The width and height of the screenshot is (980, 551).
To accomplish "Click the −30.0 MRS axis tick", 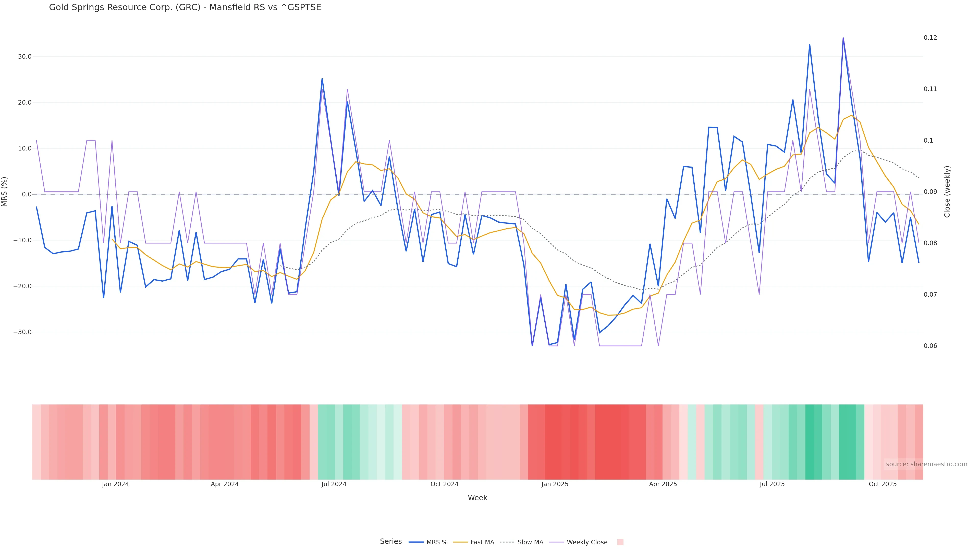I will 22,332.
